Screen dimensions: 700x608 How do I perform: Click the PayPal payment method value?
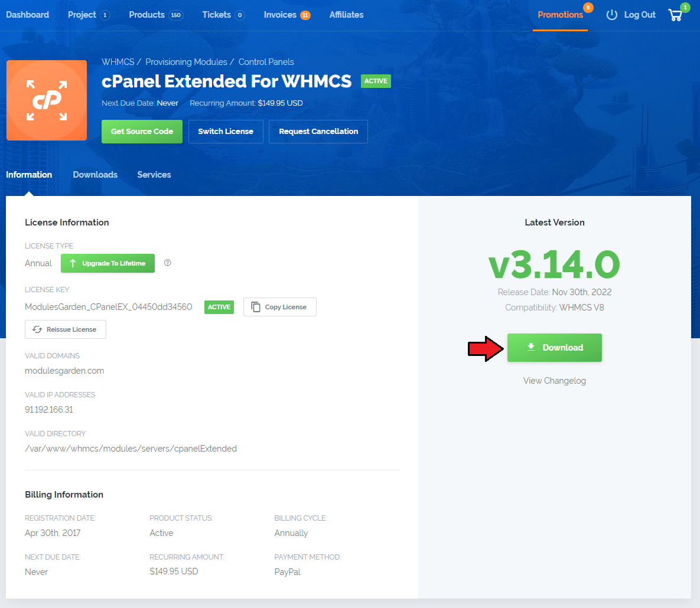[x=288, y=572]
